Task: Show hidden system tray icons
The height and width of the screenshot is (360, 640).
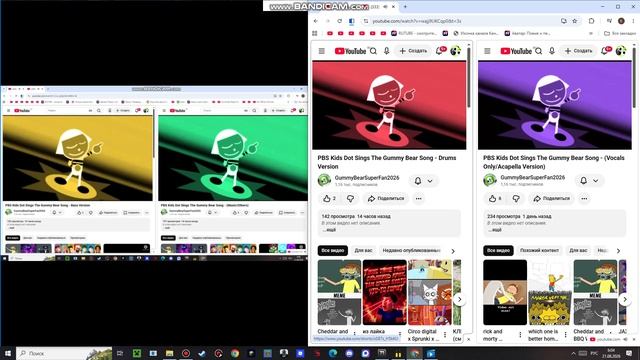Action: click(x=573, y=353)
